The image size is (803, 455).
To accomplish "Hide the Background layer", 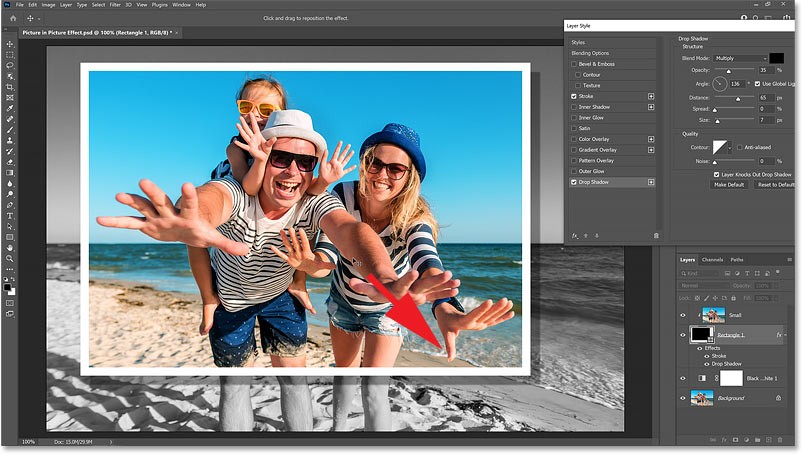I will click(x=684, y=398).
